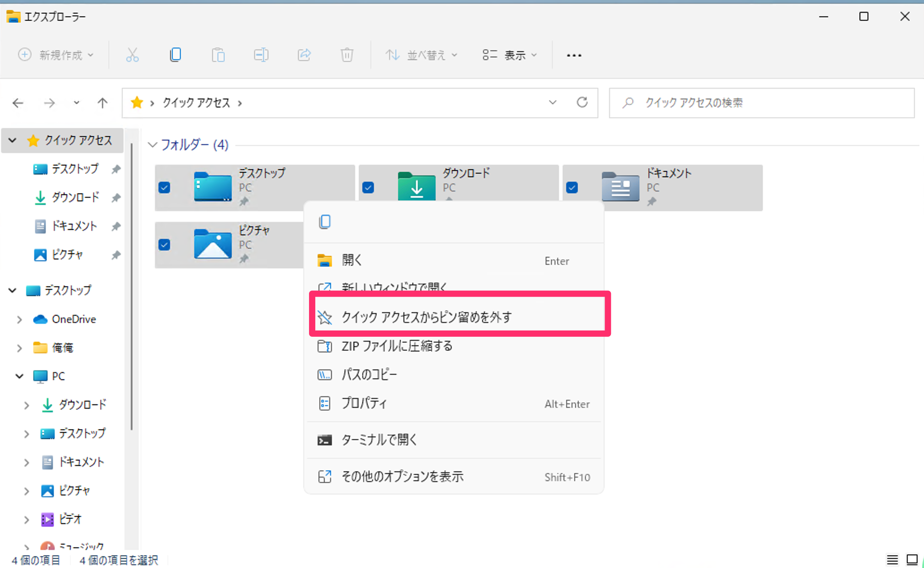
Task: Uncheck the ピクチャ folder checkbox
Action: click(x=164, y=245)
